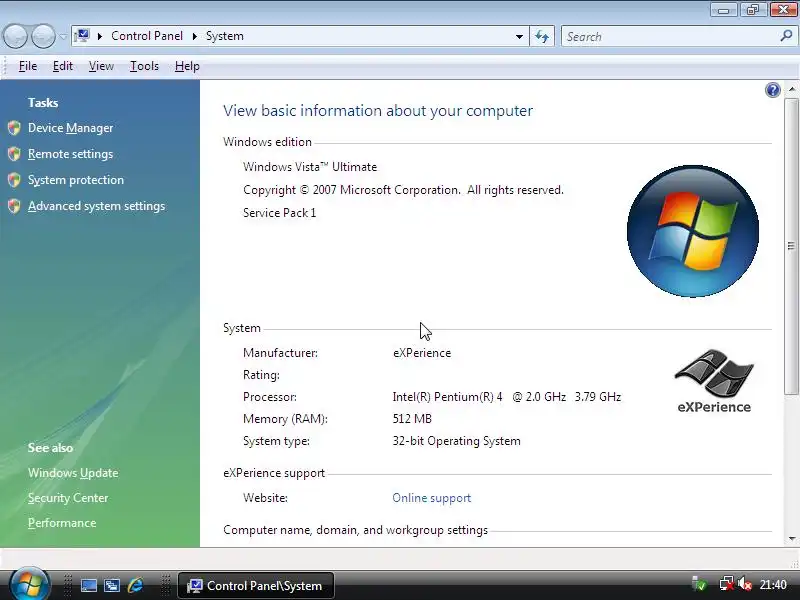Click the Windows Start orb
This screenshot has height=600, width=800.
(30, 585)
